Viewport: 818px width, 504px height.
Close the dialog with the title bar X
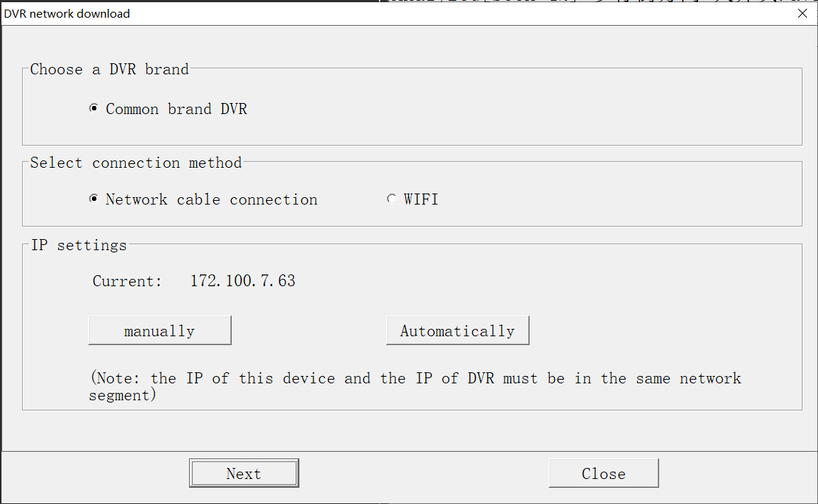(803, 13)
